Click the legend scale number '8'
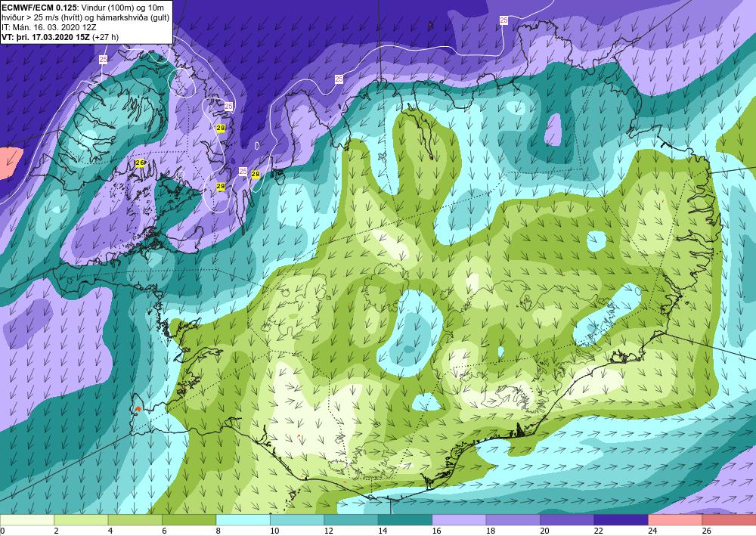 point(218,531)
